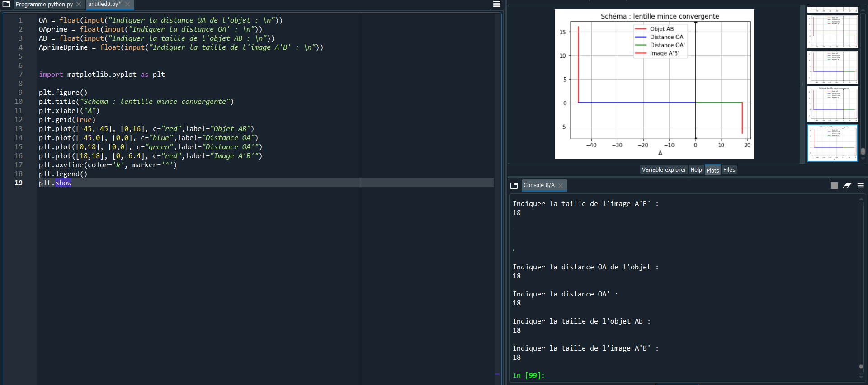Click the plt.xlabel code line

pyautogui.click(x=69, y=111)
